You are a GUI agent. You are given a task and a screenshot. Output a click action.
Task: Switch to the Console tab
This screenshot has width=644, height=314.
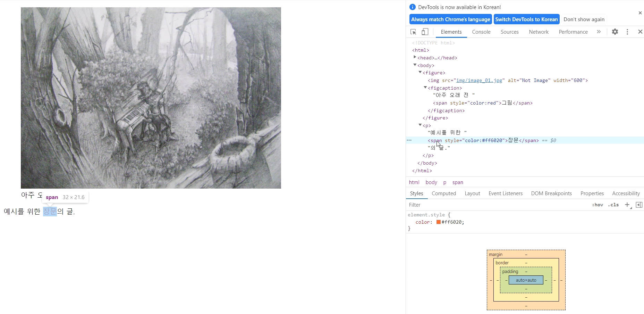point(481,32)
